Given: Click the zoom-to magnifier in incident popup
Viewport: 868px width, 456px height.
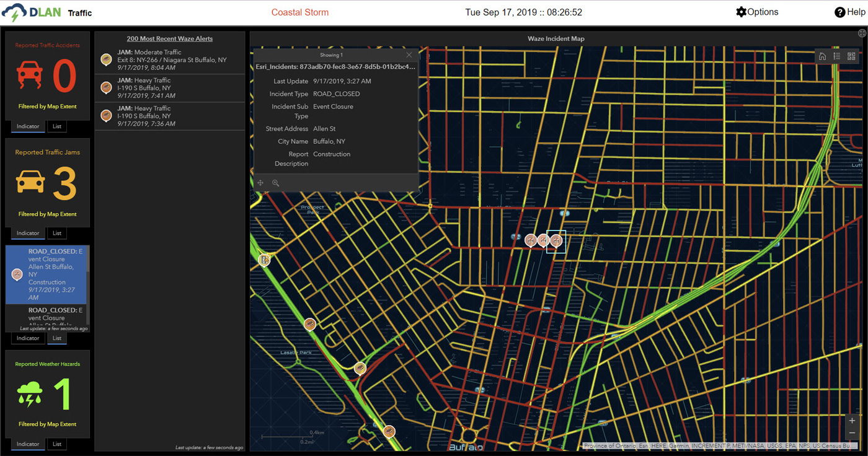Looking at the screenshot, I should click(x=275, y=183).
